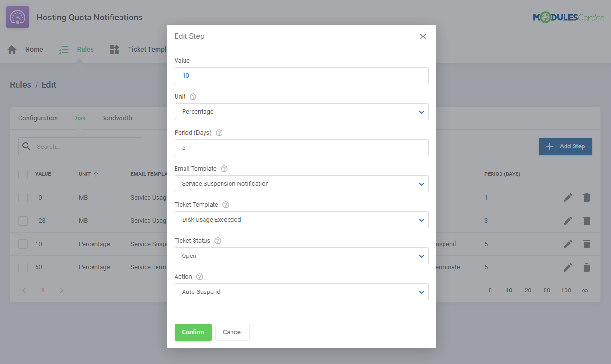Image resolution: width=611 pixels, height=364 pixels.
Task: Open the Ticket Template dropdown
Action: point(302,220)
